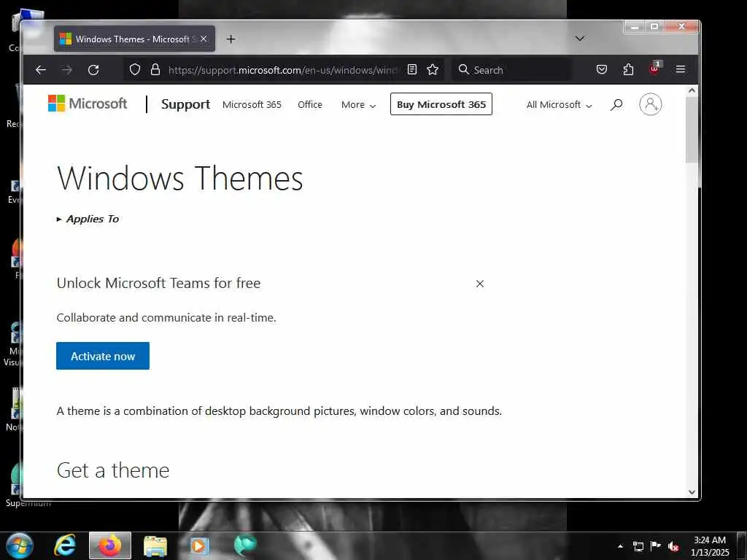Open the Action Center flag icon
This screenshot has height=560, width=747.
coord(656,545)
